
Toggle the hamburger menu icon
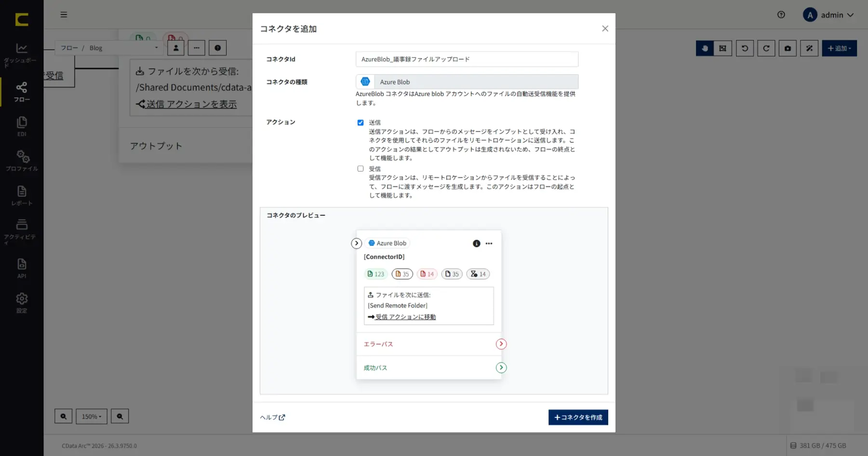point(64,15)
